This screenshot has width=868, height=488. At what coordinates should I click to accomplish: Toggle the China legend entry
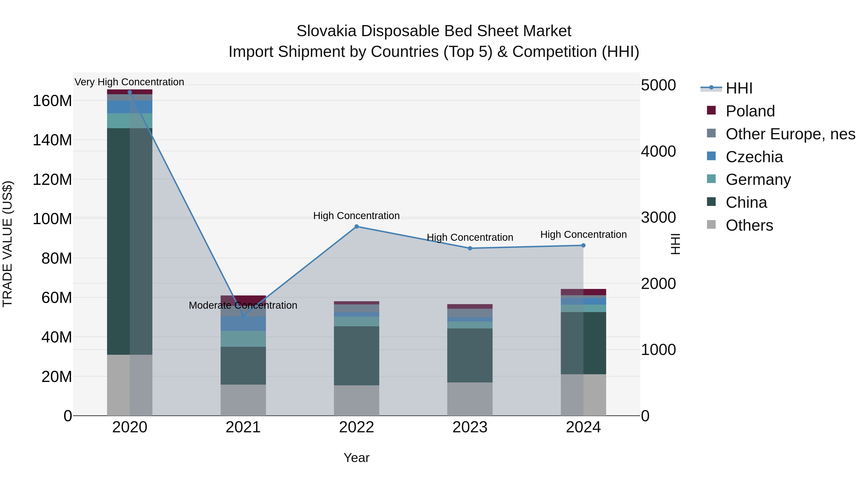pyautogui.click(x=737, y=202)
